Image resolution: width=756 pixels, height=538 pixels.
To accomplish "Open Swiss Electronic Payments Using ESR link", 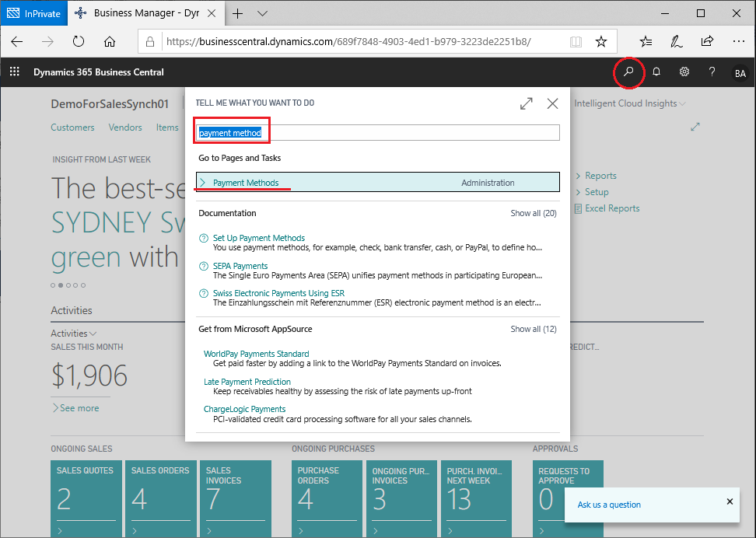I will [x=278, y=293].
